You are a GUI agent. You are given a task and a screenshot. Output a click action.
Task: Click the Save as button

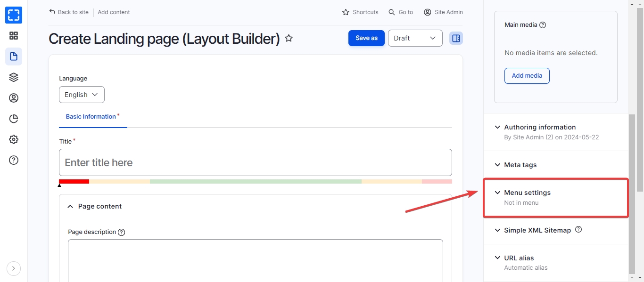point(366,38)
